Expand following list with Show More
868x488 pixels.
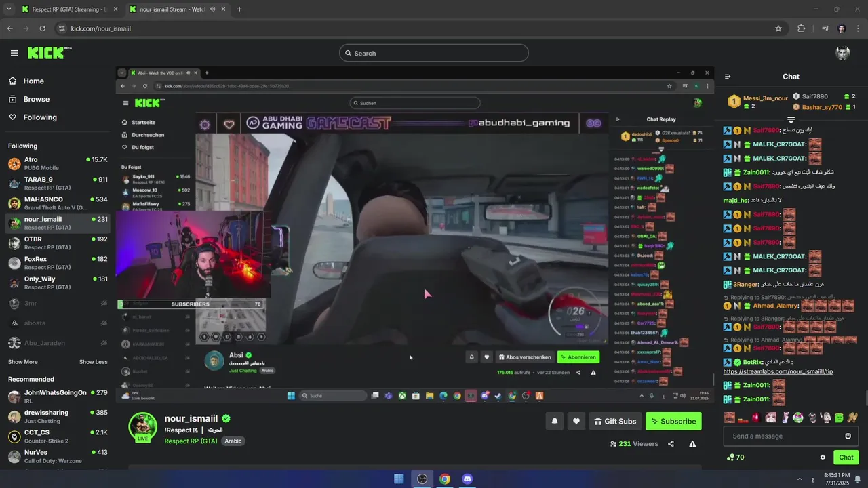click(23, 362)
